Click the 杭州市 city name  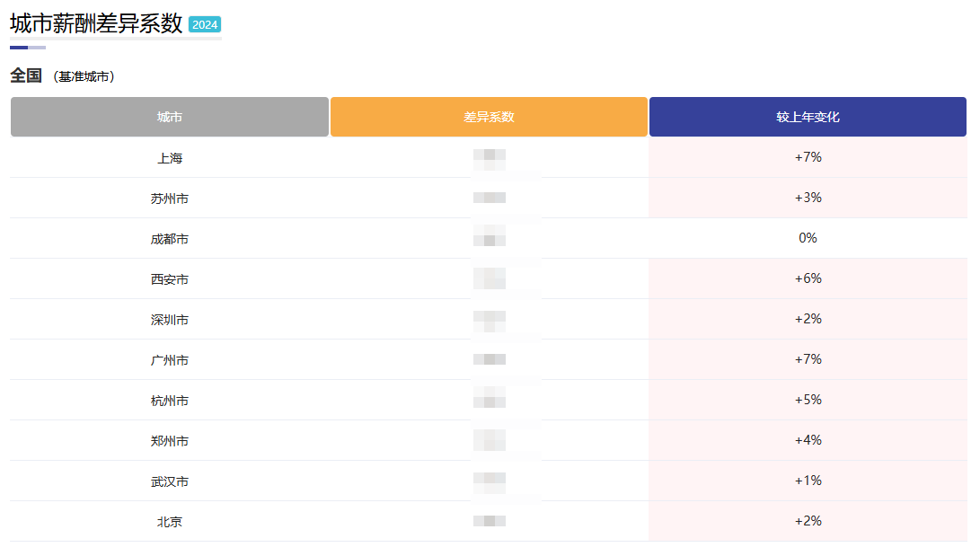pos(170,402)
